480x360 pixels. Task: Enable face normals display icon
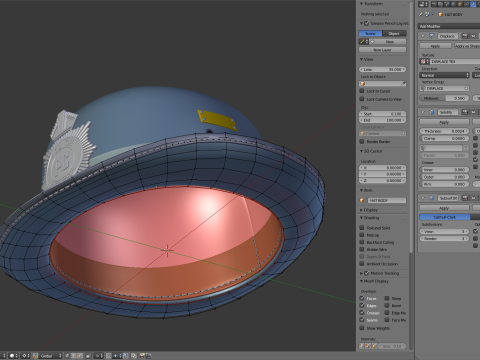(374, 346)
